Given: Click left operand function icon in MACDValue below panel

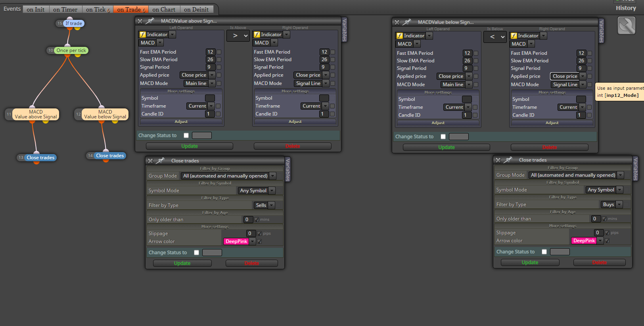Looking at the screenshot, I should (400, 36).
